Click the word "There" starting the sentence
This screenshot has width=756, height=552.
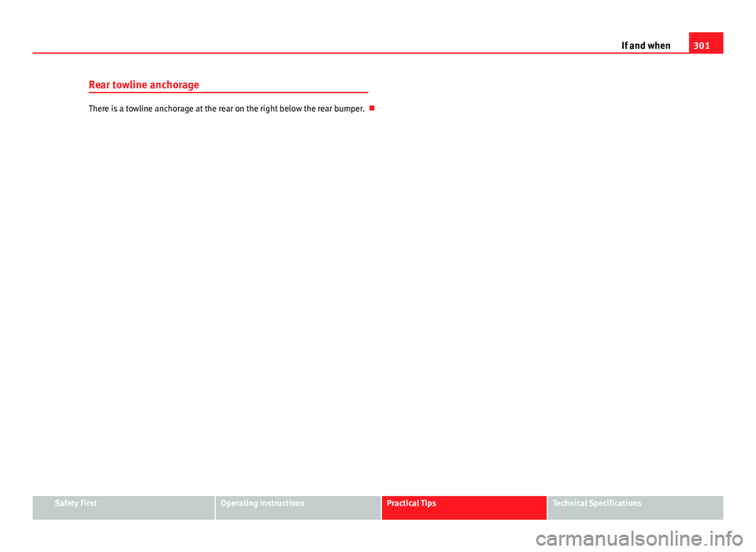point(98,108)
